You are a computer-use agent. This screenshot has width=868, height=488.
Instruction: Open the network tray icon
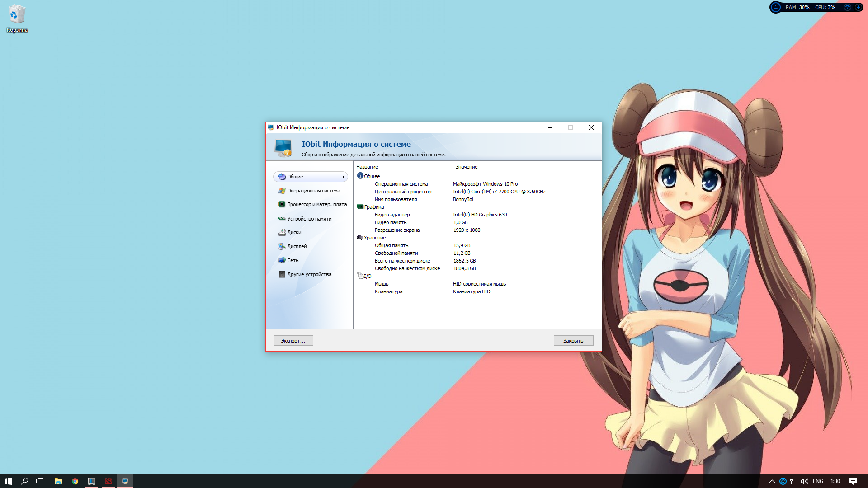click(x=794, y=481)
